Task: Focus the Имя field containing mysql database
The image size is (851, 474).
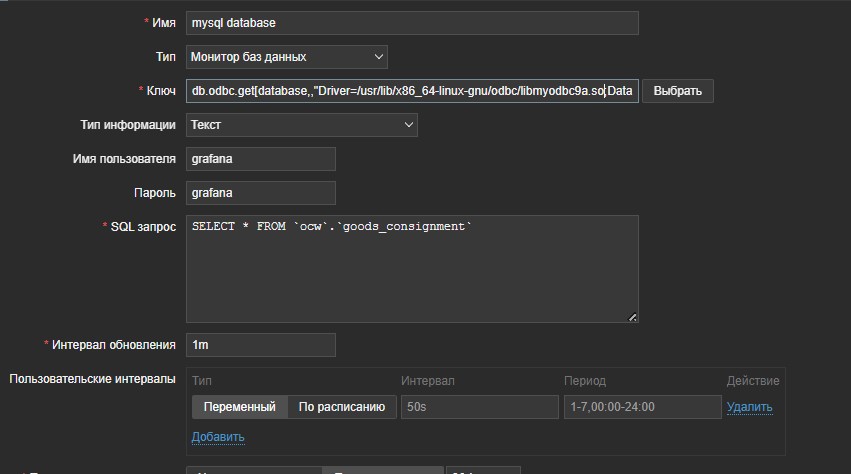Action: pos(411,23)
